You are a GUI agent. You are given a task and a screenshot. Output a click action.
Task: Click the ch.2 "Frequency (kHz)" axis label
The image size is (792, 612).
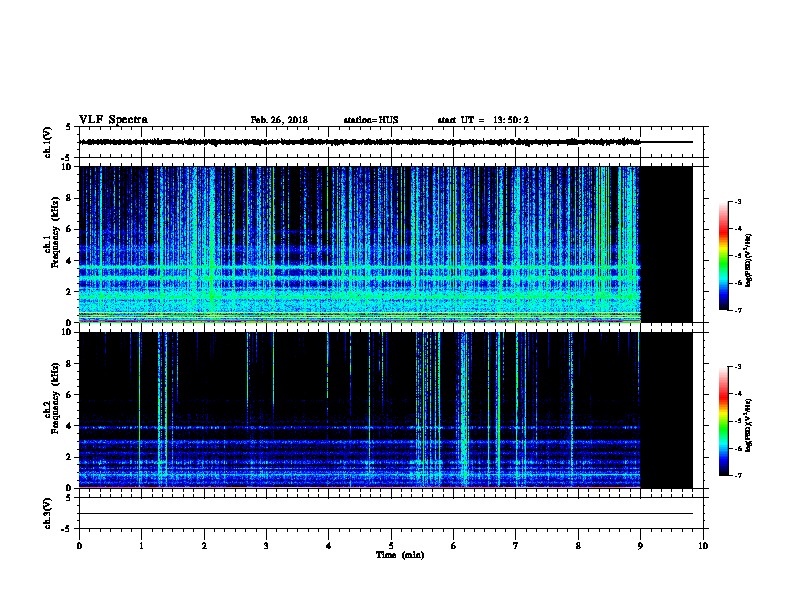point(55,398)
